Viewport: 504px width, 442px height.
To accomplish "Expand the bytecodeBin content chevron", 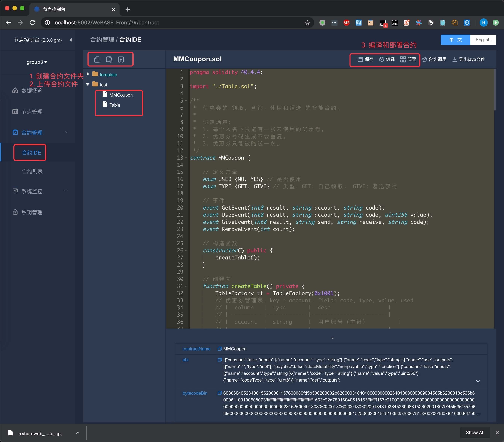I will 478,414.
